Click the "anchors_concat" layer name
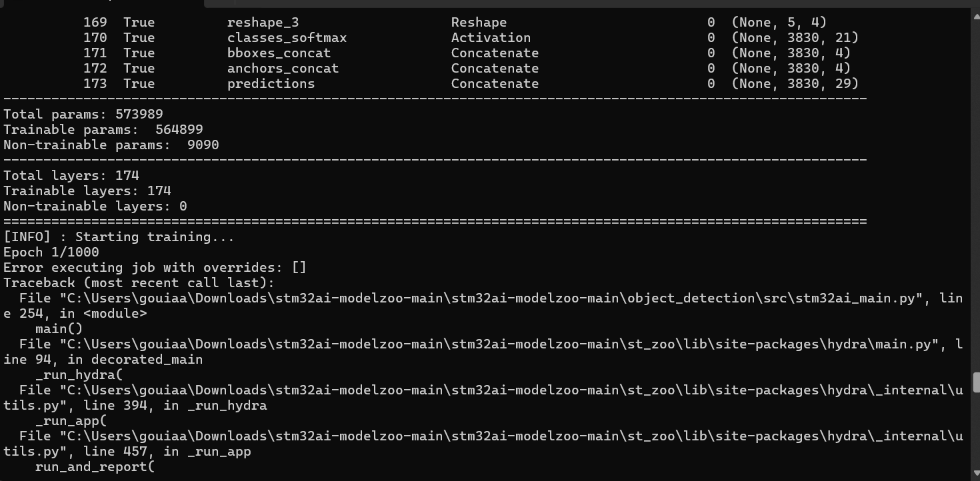980x481 pixels. (283, 69)
